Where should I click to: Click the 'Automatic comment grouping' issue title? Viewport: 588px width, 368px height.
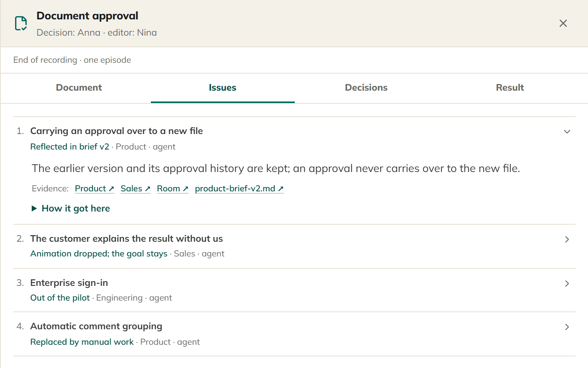click(x=96, y=326)
